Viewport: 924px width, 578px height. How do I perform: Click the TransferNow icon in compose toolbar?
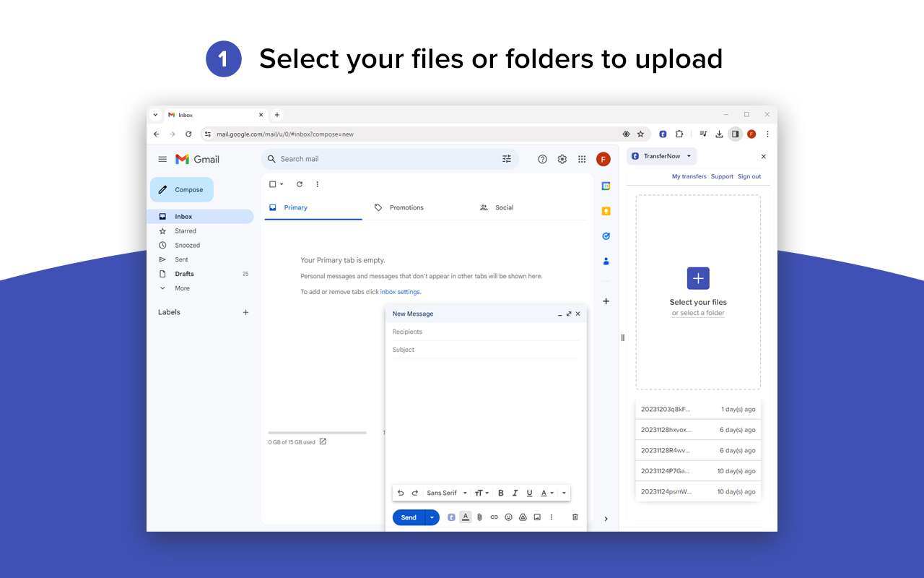click(x=450, y=517)
